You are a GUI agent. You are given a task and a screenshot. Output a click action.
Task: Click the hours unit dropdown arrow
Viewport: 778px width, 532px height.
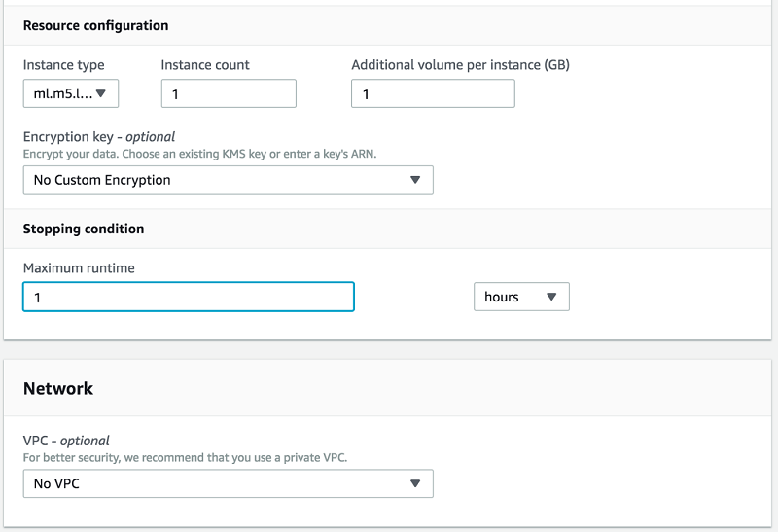point(551,297)
